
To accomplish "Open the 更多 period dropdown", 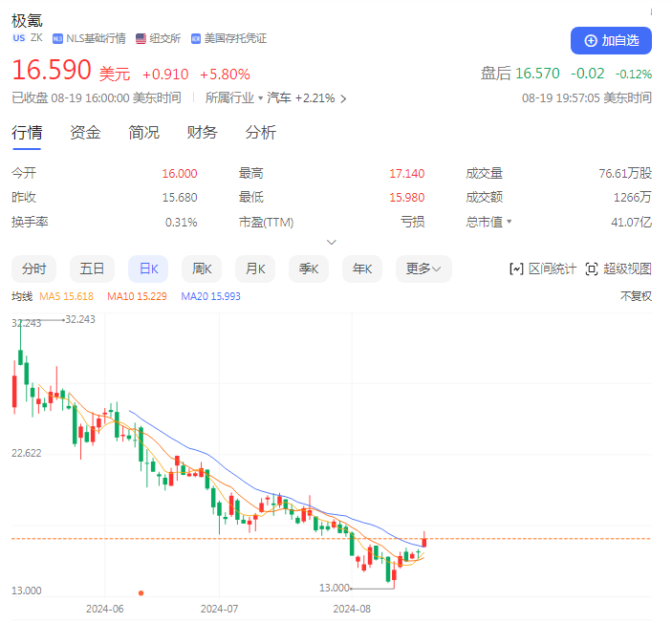I will [x=423, y=269].
